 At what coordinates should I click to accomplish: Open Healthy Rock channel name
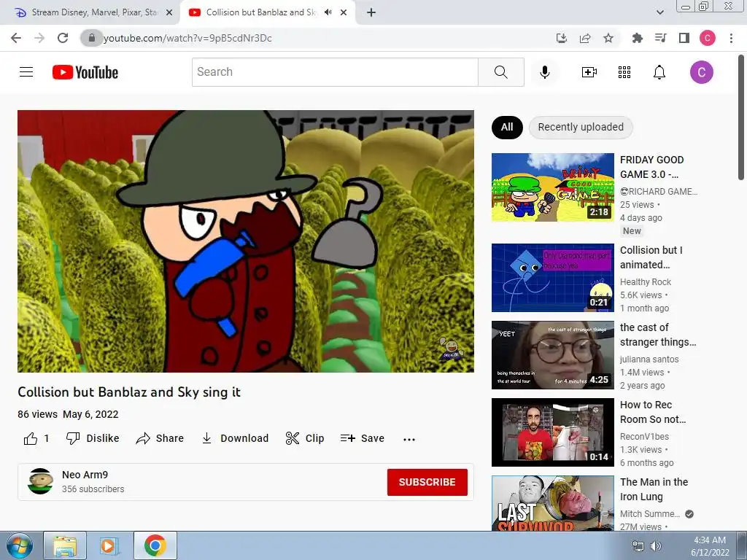pos(646,282)
